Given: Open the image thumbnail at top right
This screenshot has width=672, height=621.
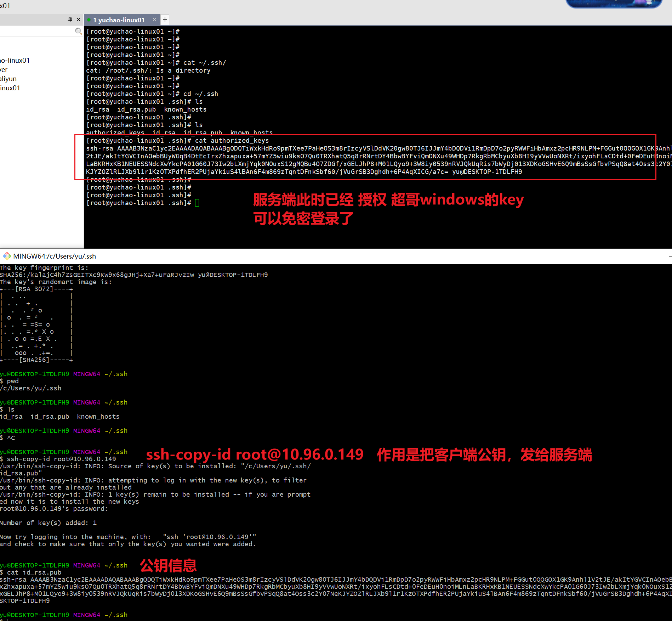Looking at the screenshot, I should pyautogui.click(x=614, y=4).
